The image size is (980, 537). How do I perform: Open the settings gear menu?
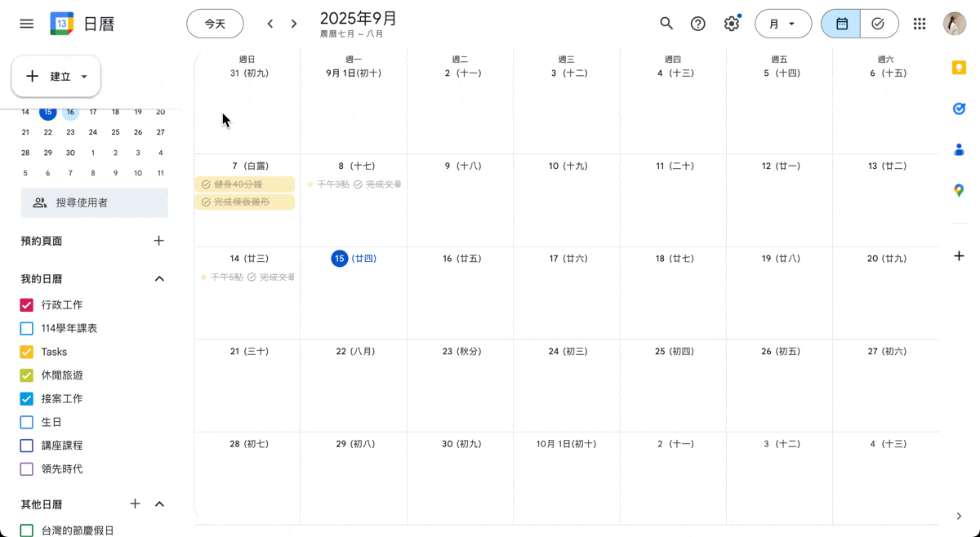[732, 24]
